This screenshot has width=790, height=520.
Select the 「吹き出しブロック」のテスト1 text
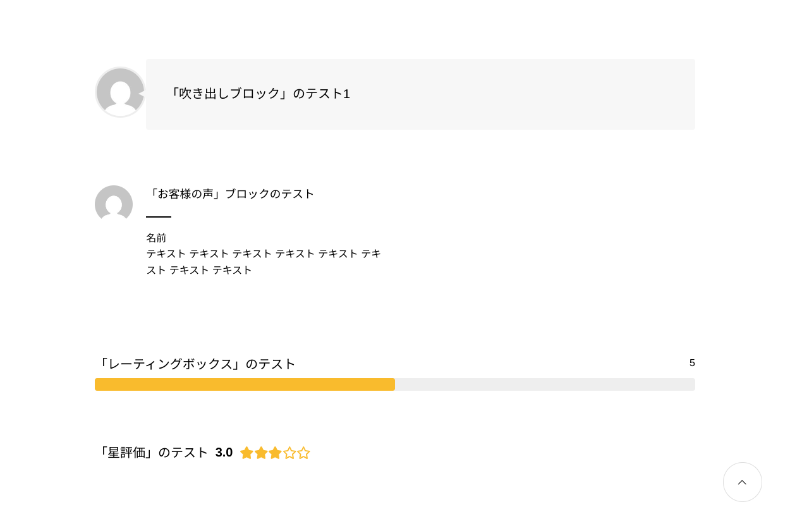[x=259, y=94]
